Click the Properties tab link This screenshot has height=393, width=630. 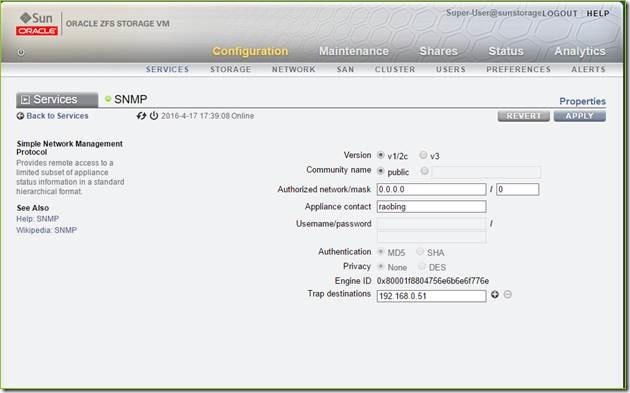583,101
